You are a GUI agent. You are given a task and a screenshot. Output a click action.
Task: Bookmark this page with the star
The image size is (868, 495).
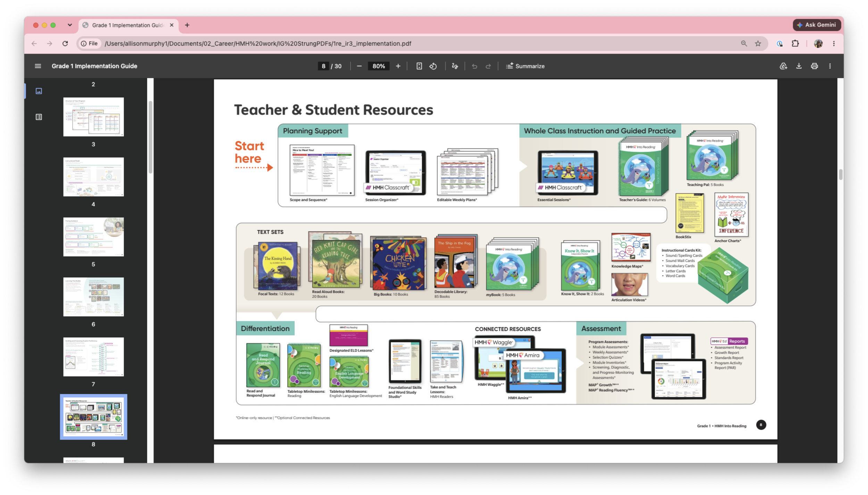click(x=758, y=43)
